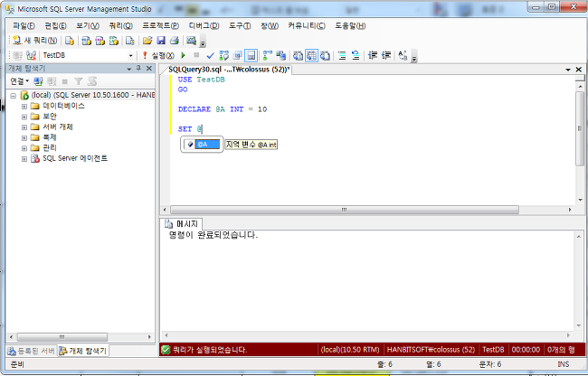Expand the 관리 folder node

pos(24,148)
